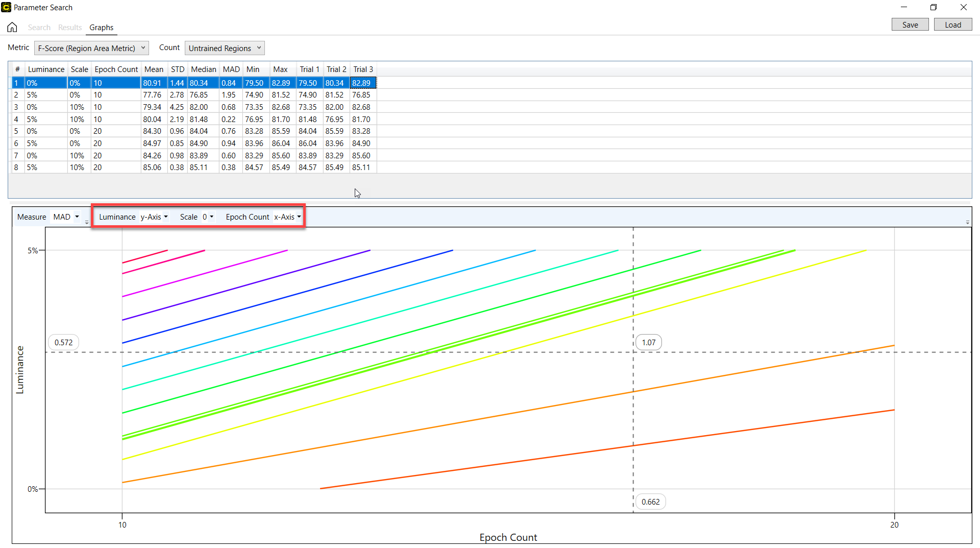Click the toolbar overflow arrow at far right

(967, 222)
